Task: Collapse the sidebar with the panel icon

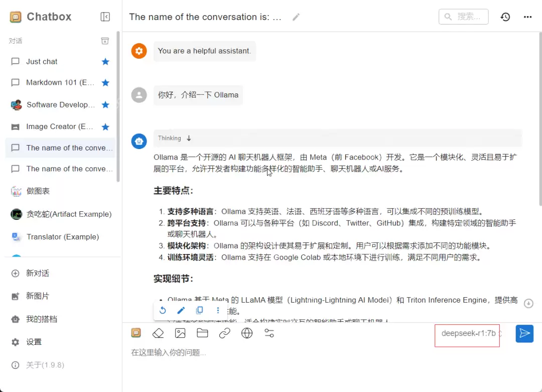Action: click(x=105, y=17)
